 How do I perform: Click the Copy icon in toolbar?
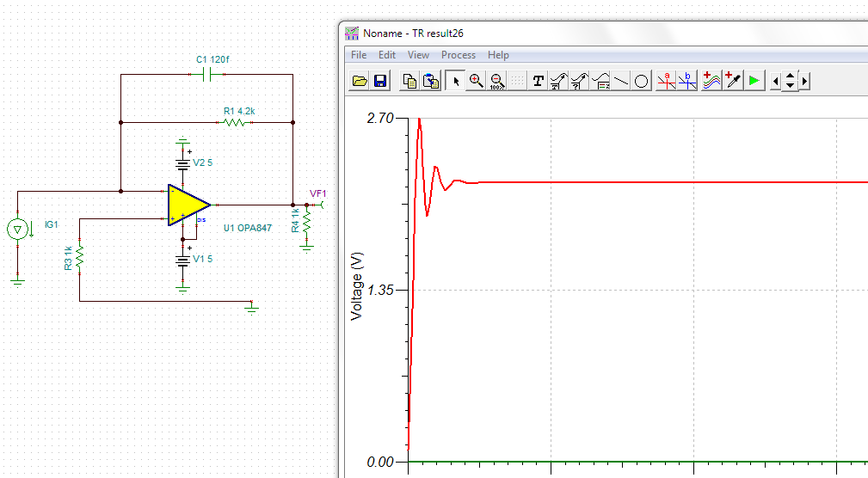click(x=410, y=81)
